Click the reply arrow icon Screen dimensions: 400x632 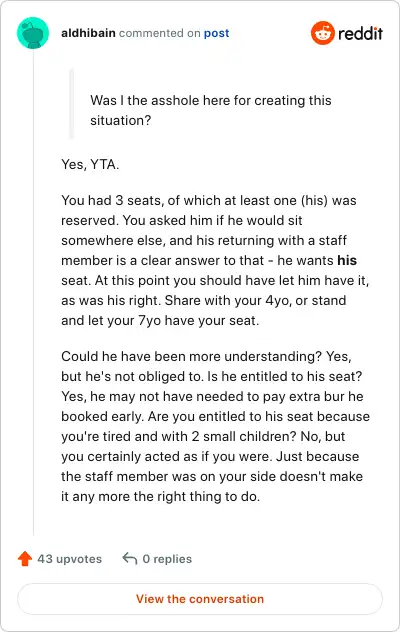(x=130, y=559)
